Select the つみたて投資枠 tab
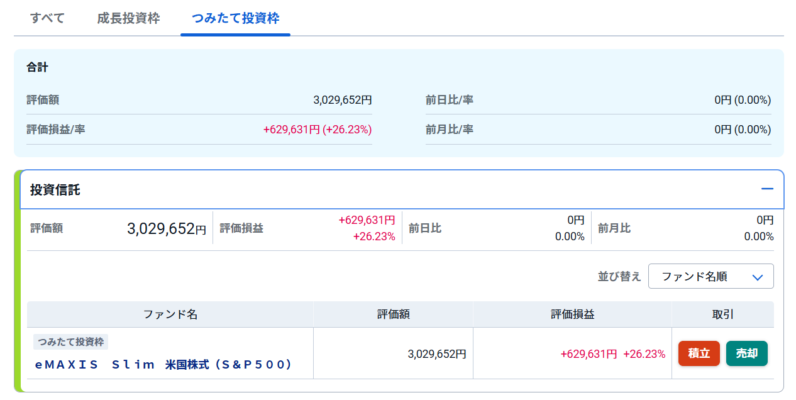 (235, 18)
